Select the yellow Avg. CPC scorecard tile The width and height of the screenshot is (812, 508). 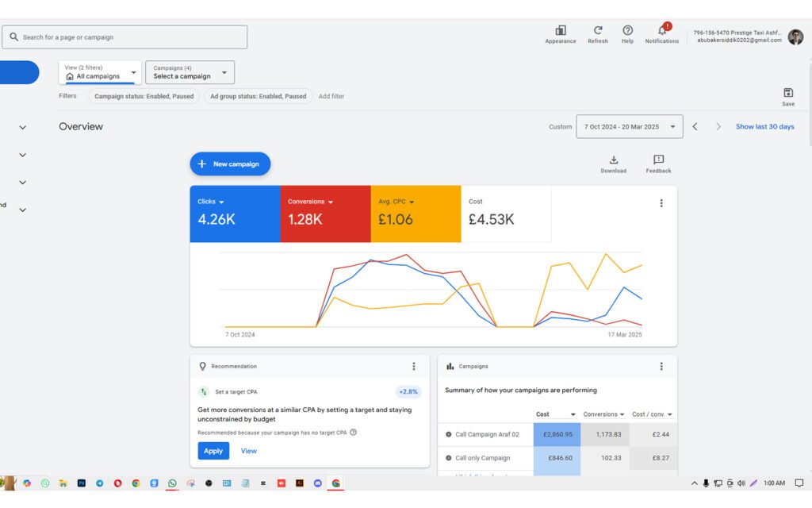[416, 214]
